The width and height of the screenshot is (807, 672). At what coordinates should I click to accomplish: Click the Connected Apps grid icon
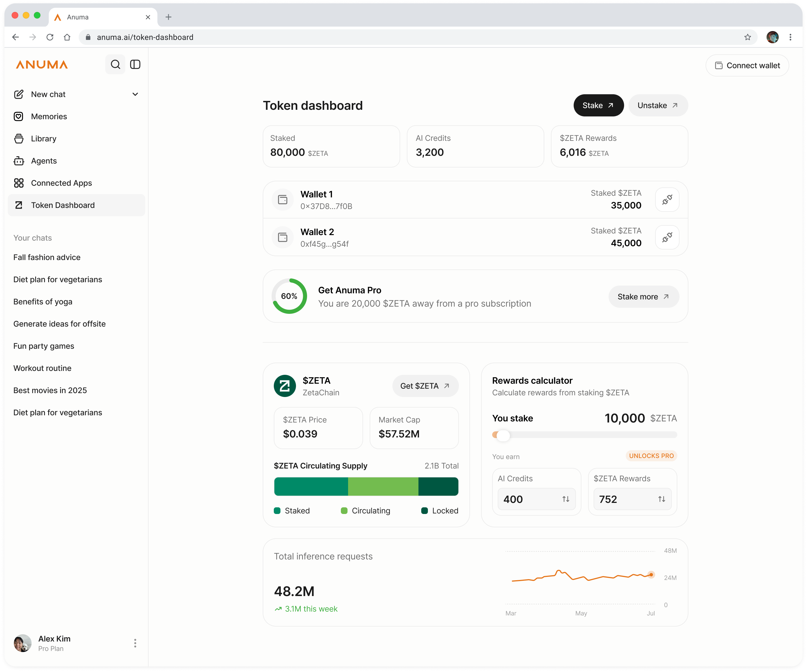pos(19,183)
